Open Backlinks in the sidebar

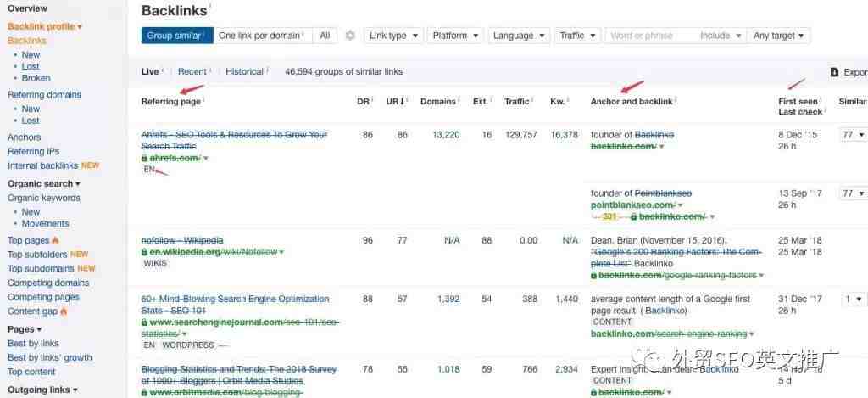pyautogui.click(x=27, y=41)
